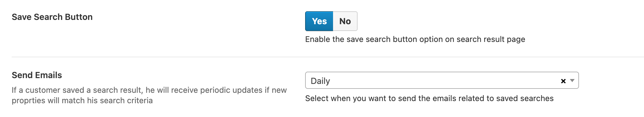Disable Save Search Button with No
Screen dimensions: 644x117
(x=345, y=21)
